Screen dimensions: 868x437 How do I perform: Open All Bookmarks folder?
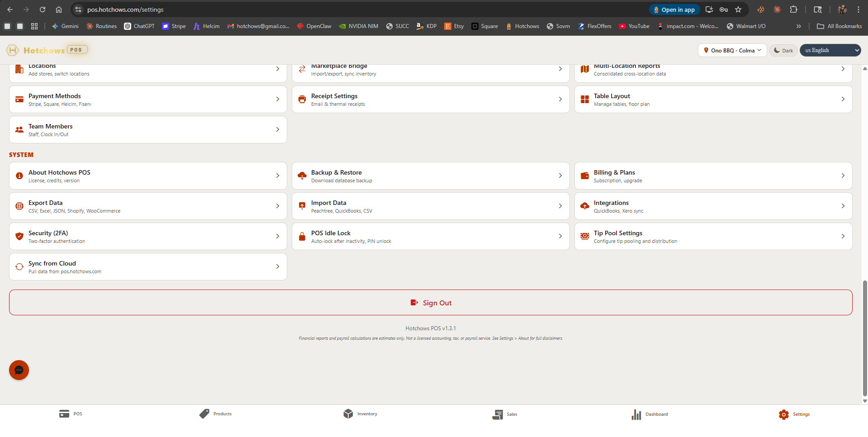click(840, 26)
